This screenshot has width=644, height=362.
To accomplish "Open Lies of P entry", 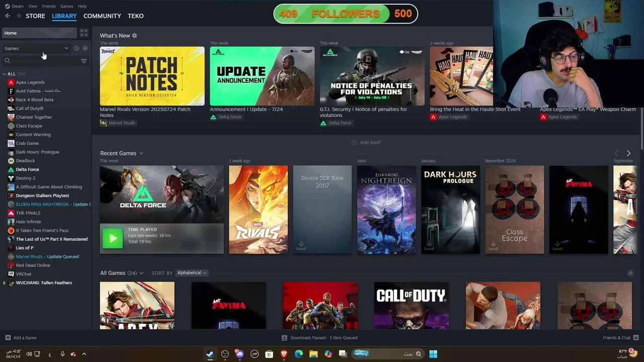I will click(25, 248).
